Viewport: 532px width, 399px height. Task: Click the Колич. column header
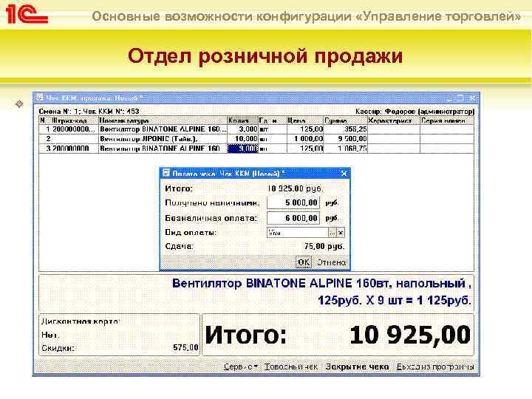point(243,120)
